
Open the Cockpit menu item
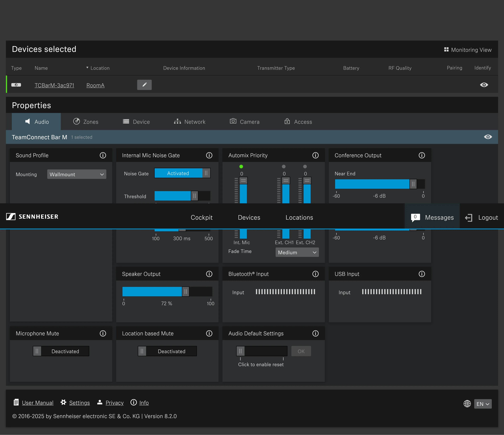[x=202, y=217]
